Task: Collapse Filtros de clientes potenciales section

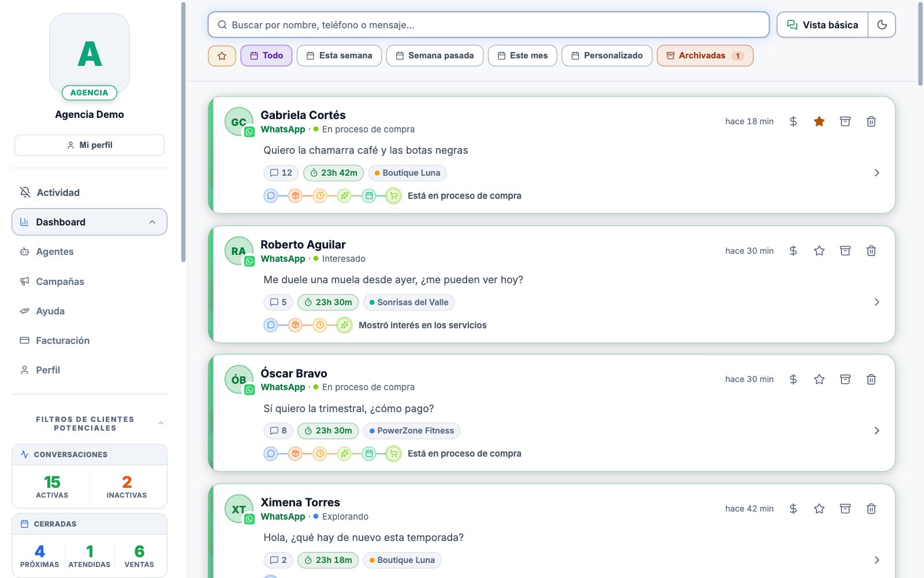Action: coord(161,424)
